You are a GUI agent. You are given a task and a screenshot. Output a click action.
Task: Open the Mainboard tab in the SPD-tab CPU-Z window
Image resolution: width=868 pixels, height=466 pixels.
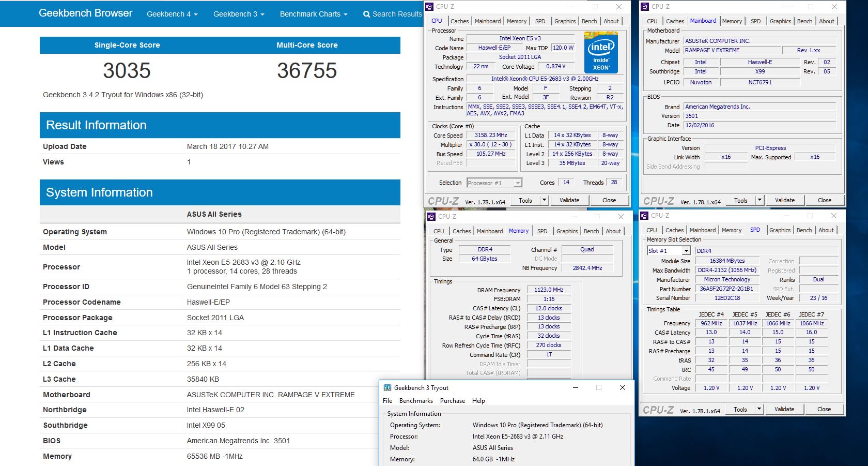click(703, 230)
